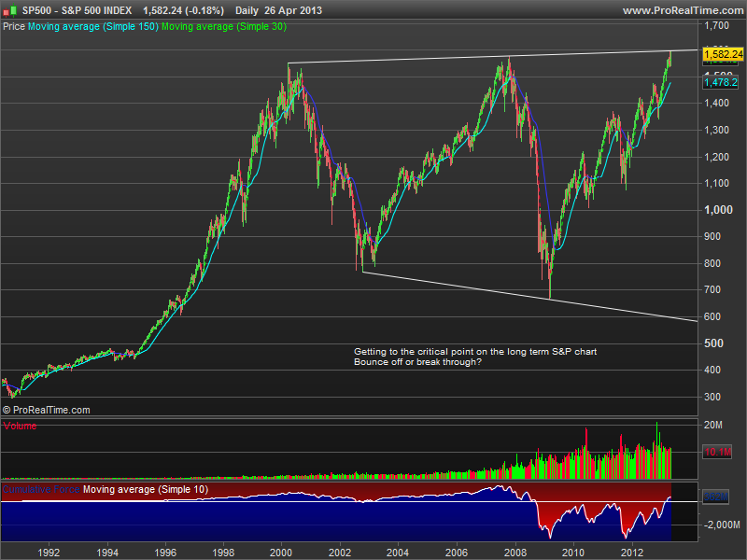
Task: Click the 2012 time axis label
Action: pos(632,553)
